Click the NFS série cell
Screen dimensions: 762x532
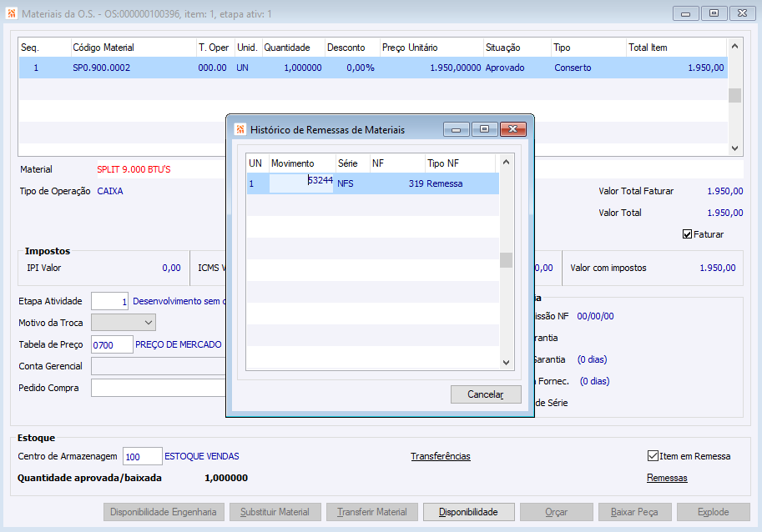[x=352, y=183]
